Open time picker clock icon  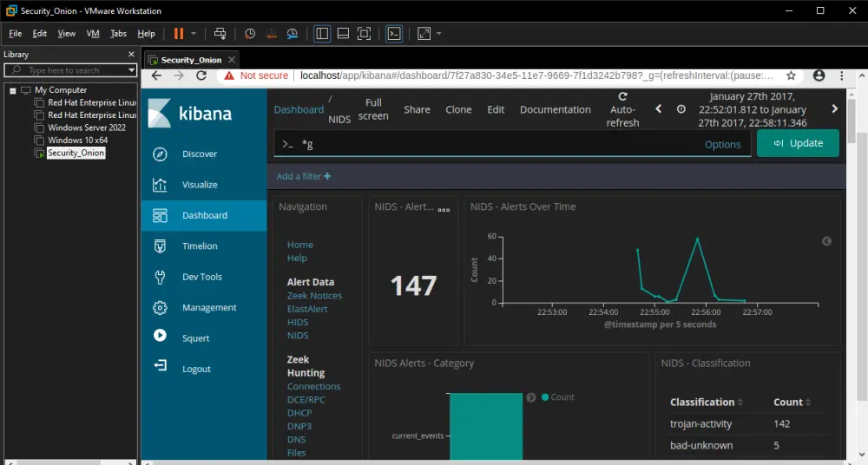(681, 109)
